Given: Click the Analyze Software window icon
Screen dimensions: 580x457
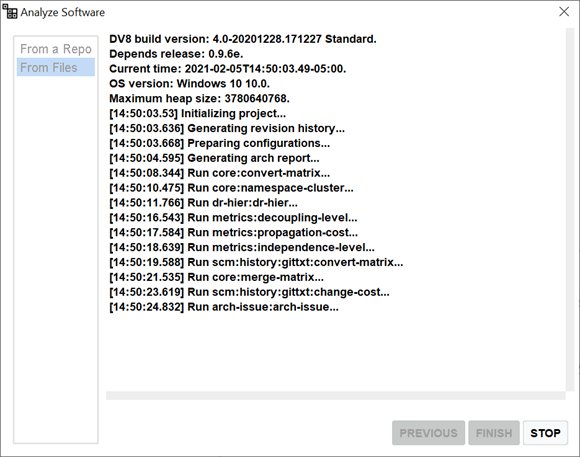Looking at the screenshot, I should (x=10, y=11).
